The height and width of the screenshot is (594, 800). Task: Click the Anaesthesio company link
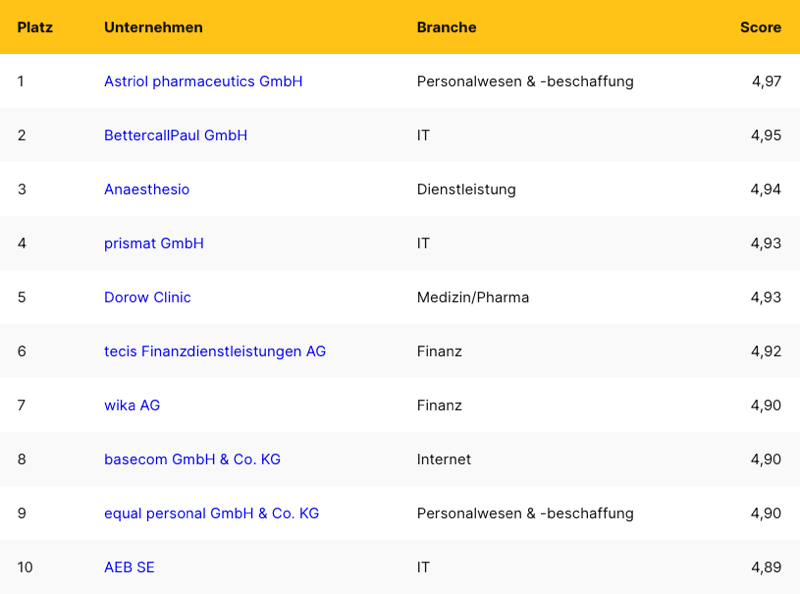click(x=146, y=189)
